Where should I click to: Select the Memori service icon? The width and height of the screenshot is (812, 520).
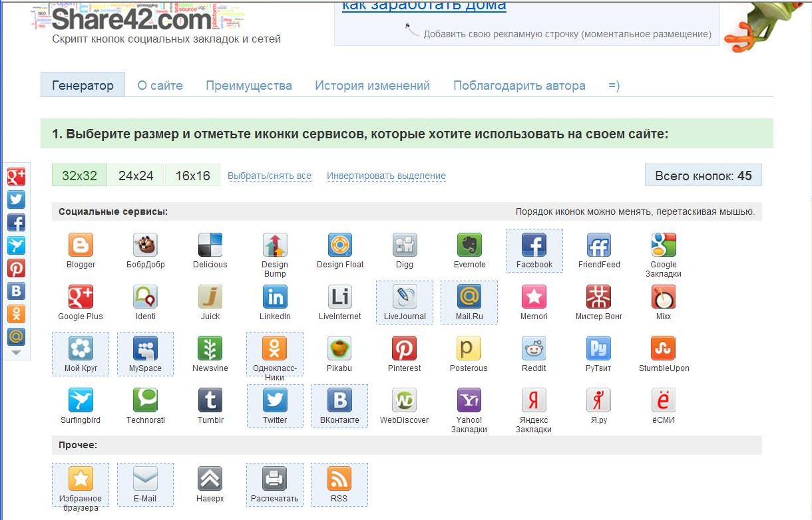(x=534, y=297)
